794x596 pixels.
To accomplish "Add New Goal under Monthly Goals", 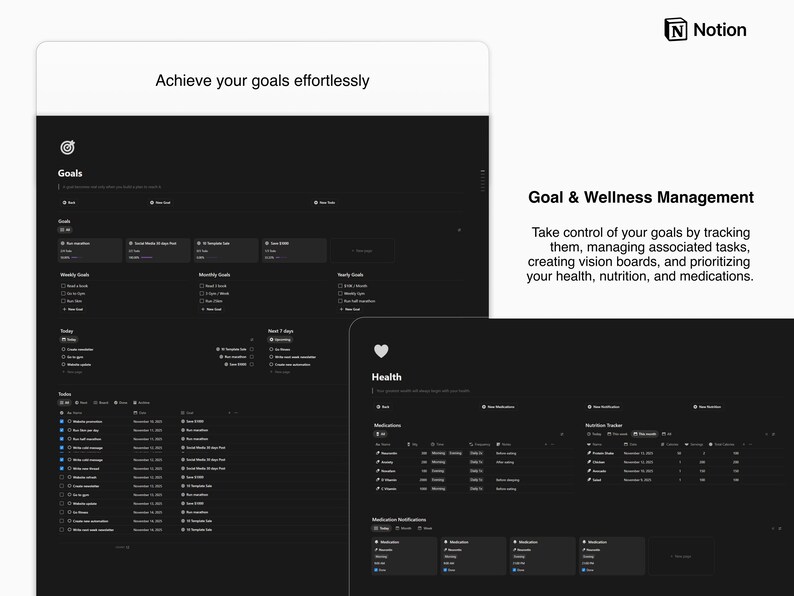I will 211,309.
